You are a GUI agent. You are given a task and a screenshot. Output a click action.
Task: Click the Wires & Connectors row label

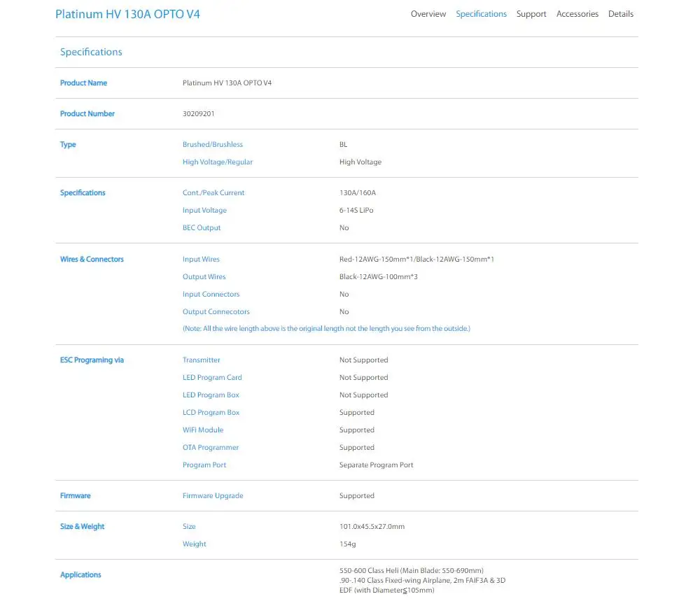[92, 260]
